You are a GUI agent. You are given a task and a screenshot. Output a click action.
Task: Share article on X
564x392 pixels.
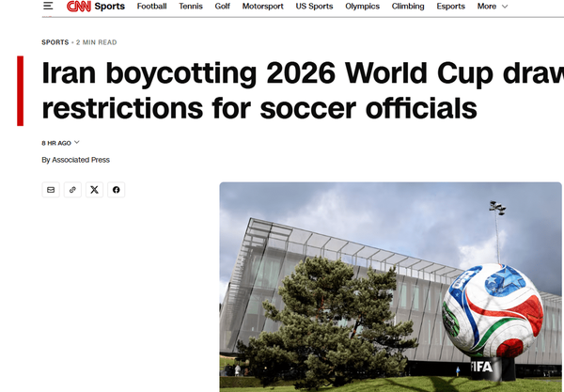[x=94, y=190]
